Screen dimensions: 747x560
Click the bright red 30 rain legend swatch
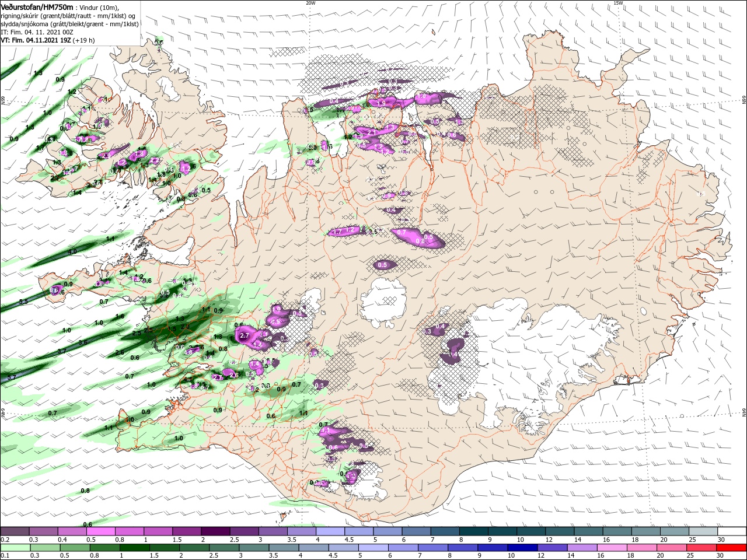(732, 548)
